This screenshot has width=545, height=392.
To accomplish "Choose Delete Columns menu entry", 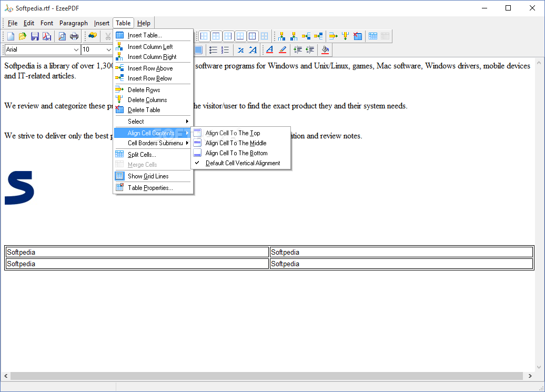I will tap(153, 100).
